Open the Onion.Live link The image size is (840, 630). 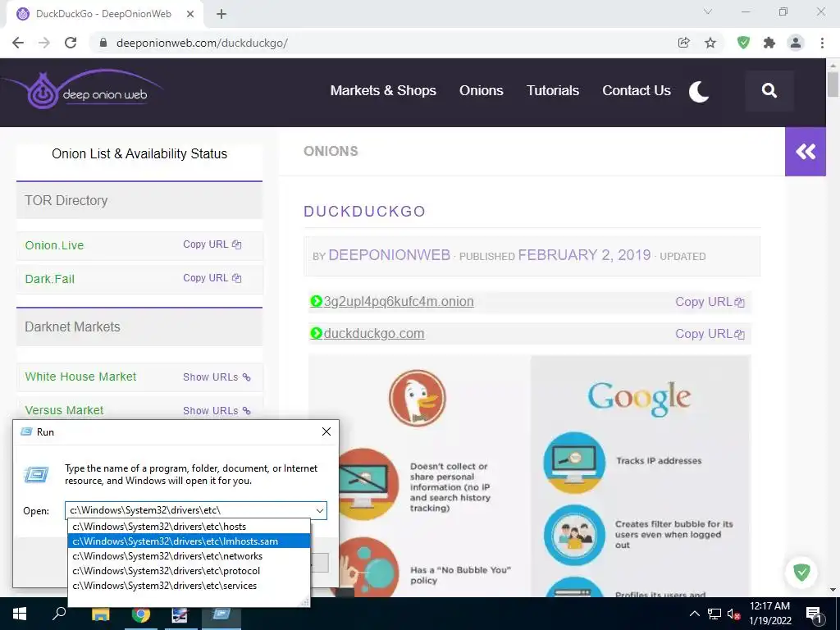tap(54, 245)
